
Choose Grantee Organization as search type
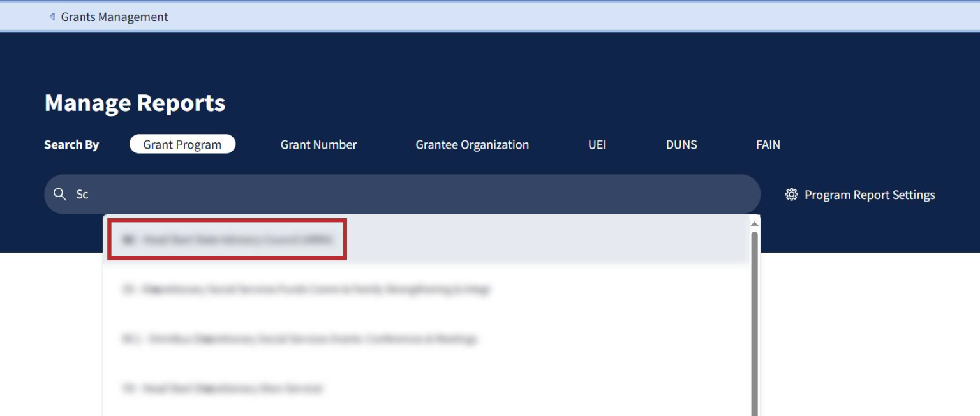[x=472, y=145]
